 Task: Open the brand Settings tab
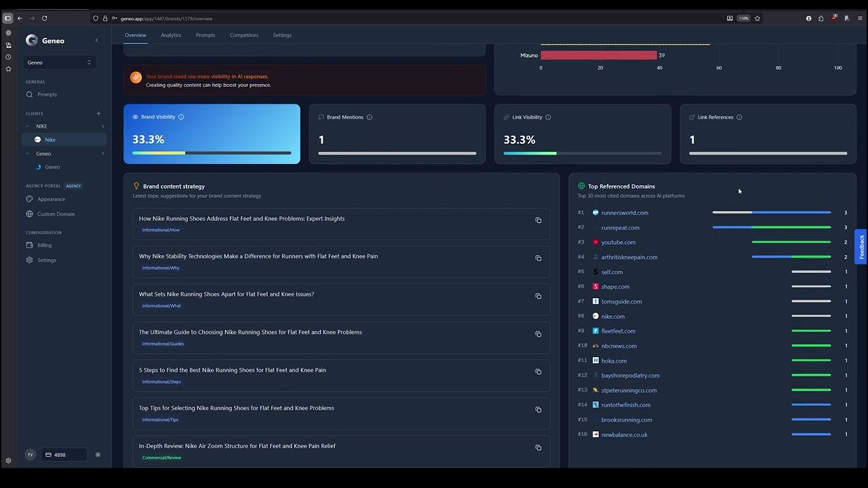[282, 35]
